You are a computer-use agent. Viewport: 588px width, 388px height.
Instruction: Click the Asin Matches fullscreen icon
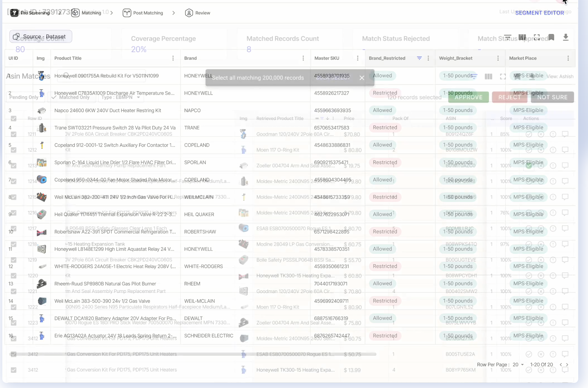tap(503, 76)
